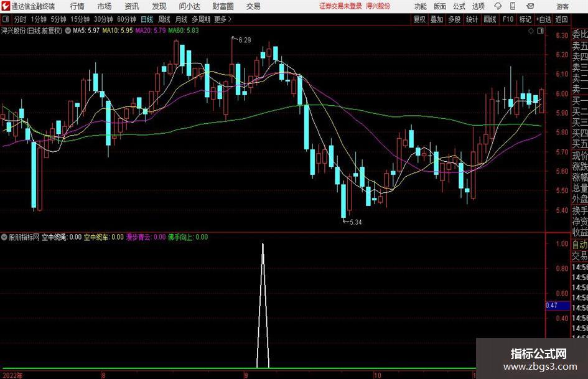The height and width of the screenshot is (379, 588).
Task: Click the 6.29 high price marker
Action: 244,40
